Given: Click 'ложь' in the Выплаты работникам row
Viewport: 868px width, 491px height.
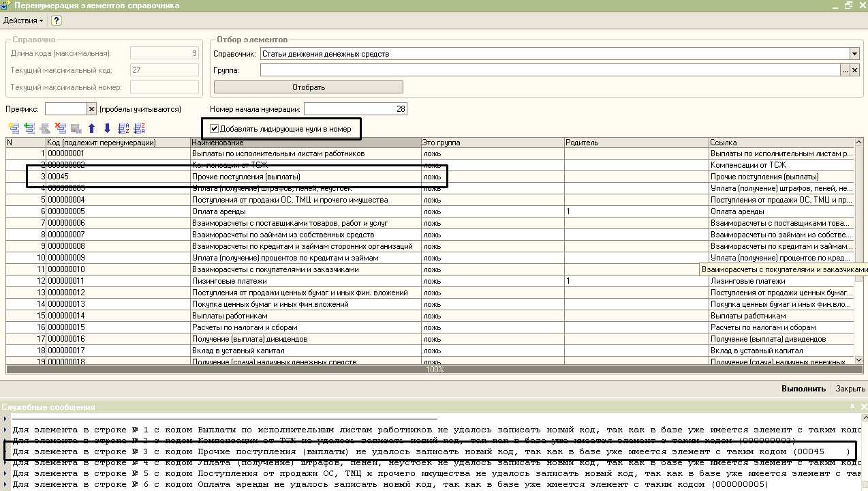Looking at the screenshot, I should [493, 316].
